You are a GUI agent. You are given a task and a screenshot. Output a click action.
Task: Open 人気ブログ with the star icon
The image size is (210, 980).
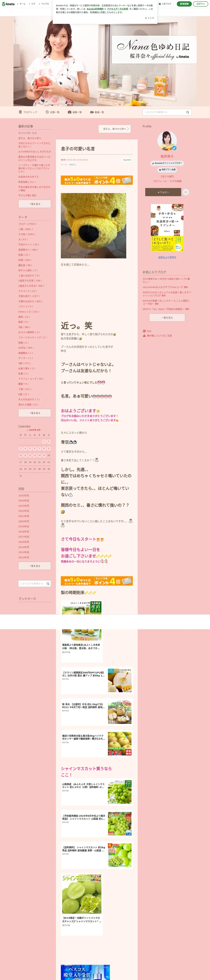tap(165, 4)
